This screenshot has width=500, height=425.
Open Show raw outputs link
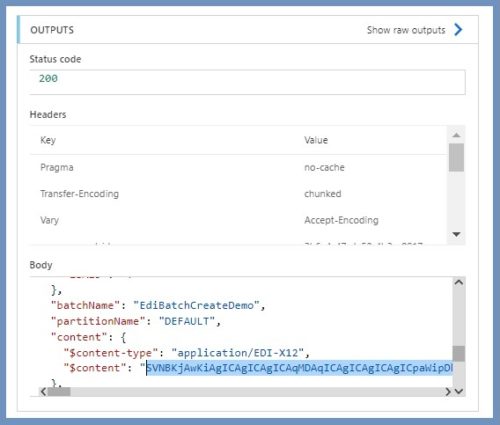pos(406,30)
